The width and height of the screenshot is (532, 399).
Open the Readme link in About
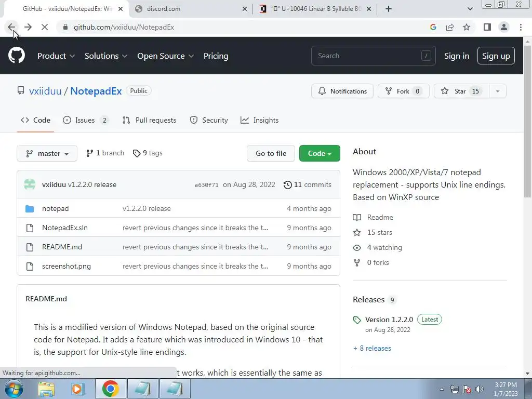373,217
